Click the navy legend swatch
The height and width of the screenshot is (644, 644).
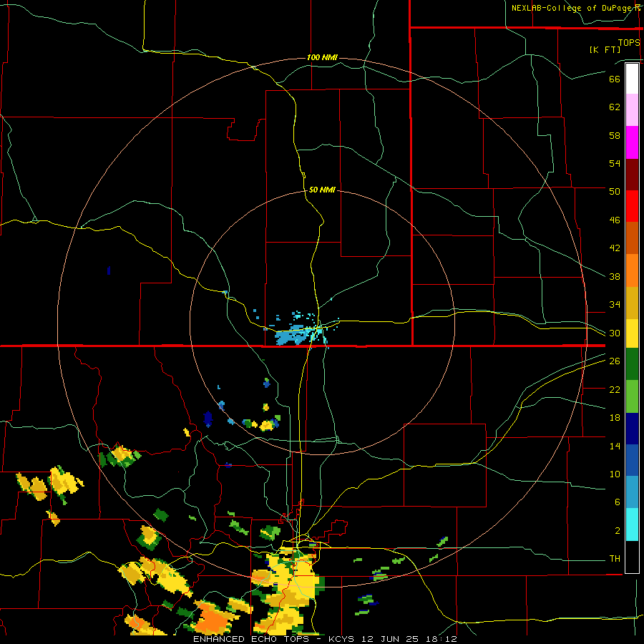coord(632,429)
